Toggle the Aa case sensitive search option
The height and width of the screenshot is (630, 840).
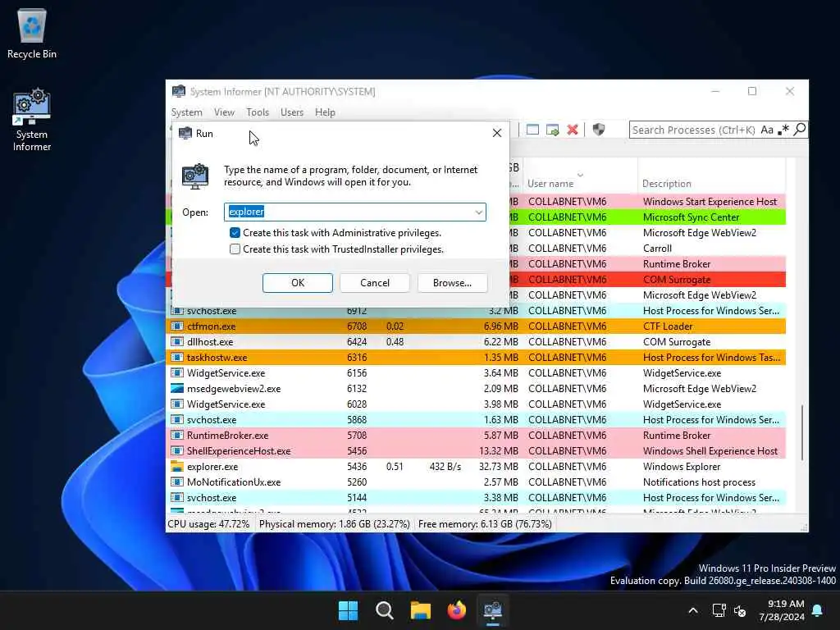click(767, 130)
